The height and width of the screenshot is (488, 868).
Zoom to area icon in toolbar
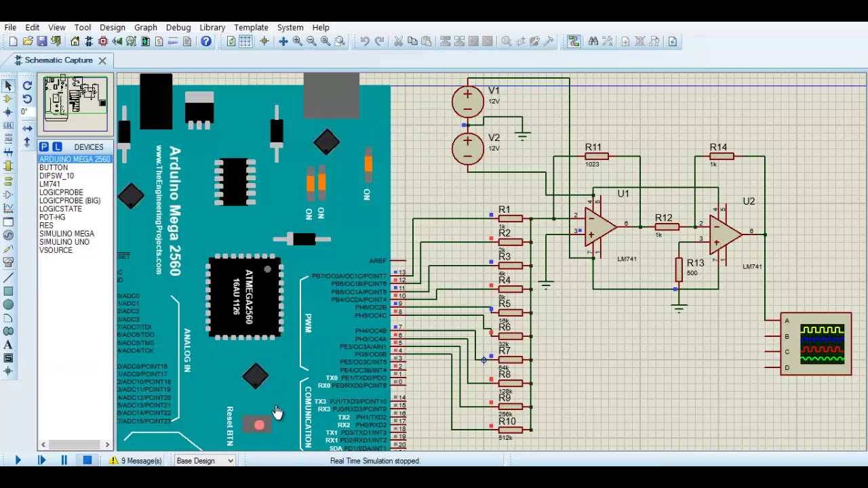(340, 41)
